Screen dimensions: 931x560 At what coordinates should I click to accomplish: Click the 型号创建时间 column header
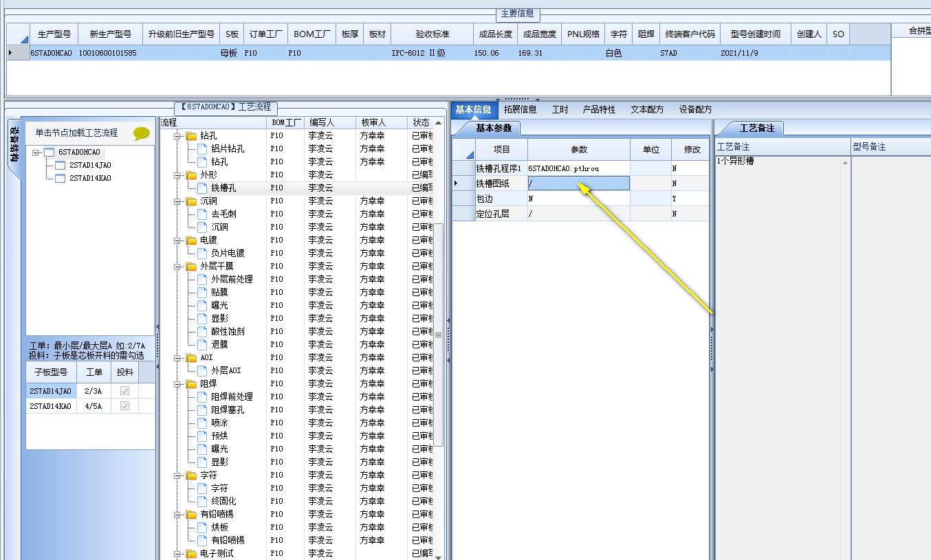[x=755, y=34]
